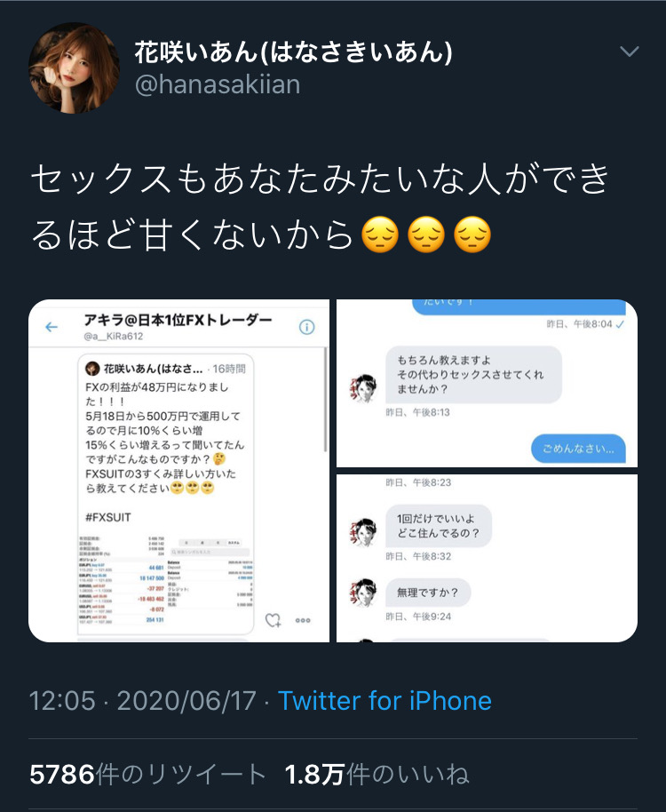Open the bottom-right attached chat screenshot

(x=487, y=558)
